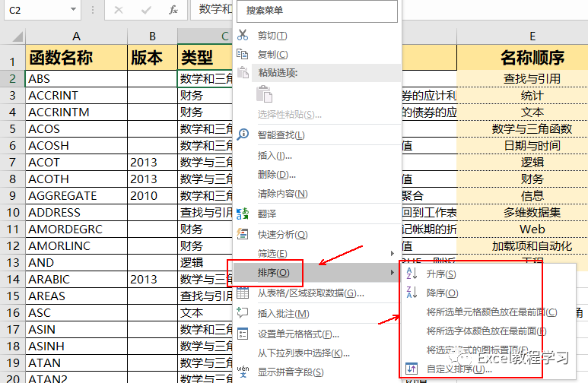
Task: Click the fx insert function icon
Action: (x=173, y=10)
